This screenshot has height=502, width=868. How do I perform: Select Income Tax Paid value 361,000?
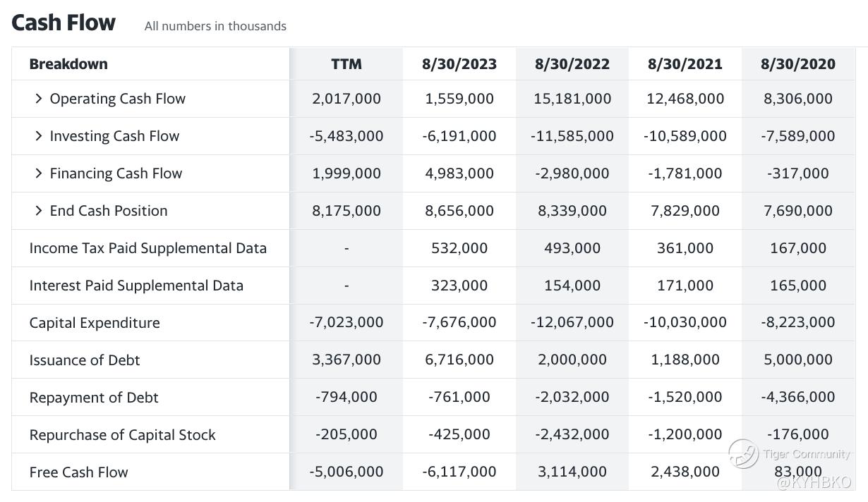[x=685, y=248]
